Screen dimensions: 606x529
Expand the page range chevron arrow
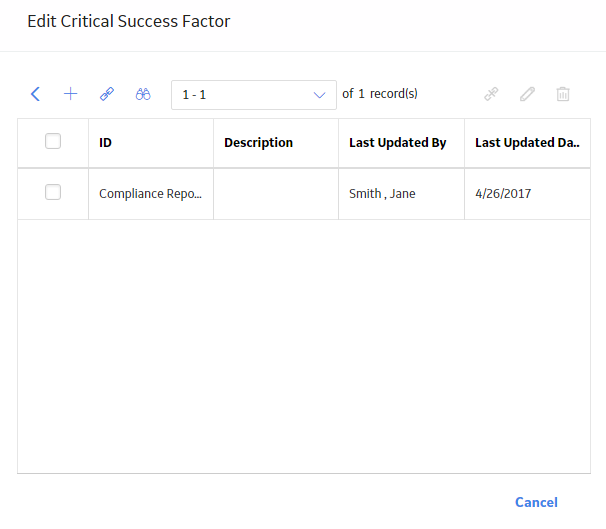[319, 95]
